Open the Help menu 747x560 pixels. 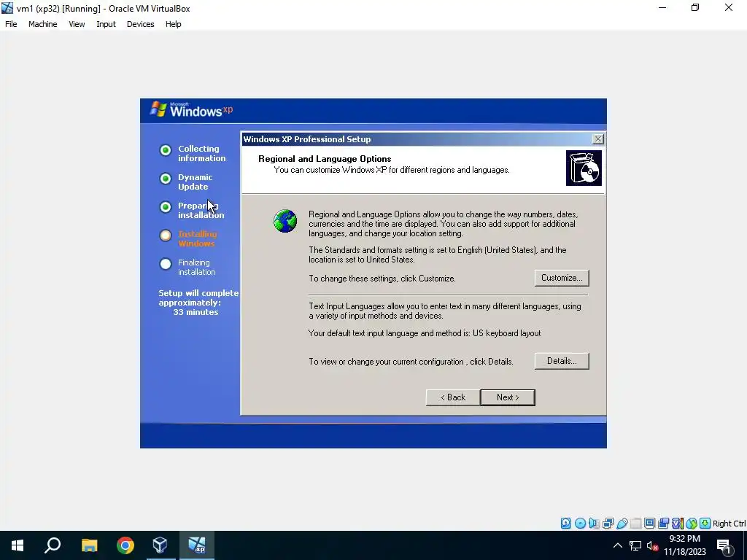coord(174,24)
